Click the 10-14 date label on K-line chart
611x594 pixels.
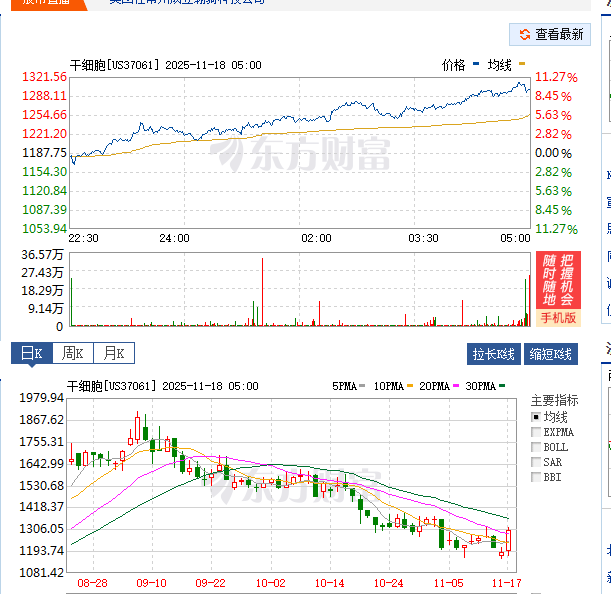[330, 583]
